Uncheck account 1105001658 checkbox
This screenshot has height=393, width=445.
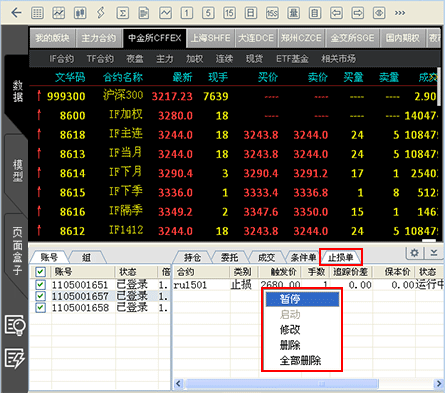40,307
